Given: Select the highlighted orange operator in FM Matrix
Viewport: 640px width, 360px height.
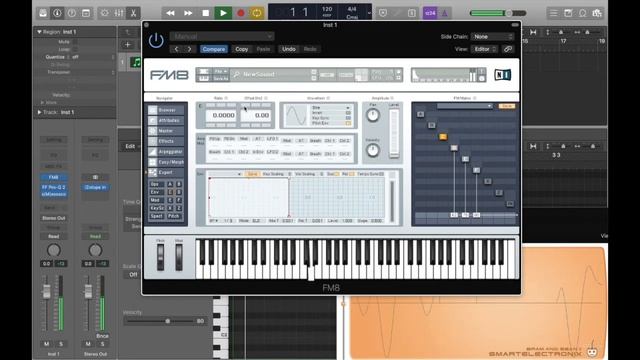Looking at the screenshot, I should click(443, 137).
